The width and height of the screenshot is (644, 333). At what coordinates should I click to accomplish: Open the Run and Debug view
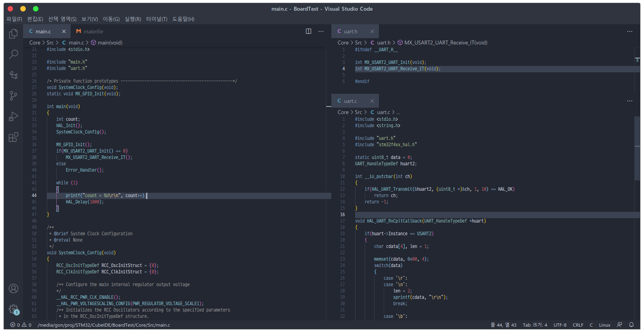(x=13, y=116)
